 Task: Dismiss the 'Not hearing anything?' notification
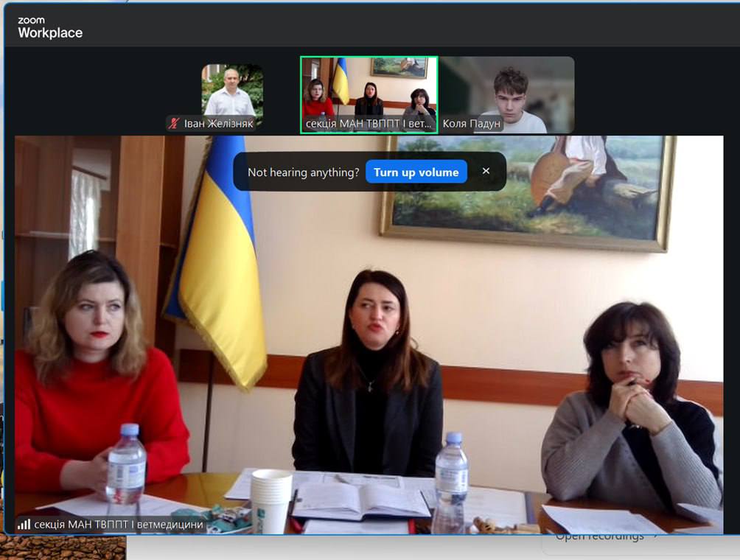[486, 171]
